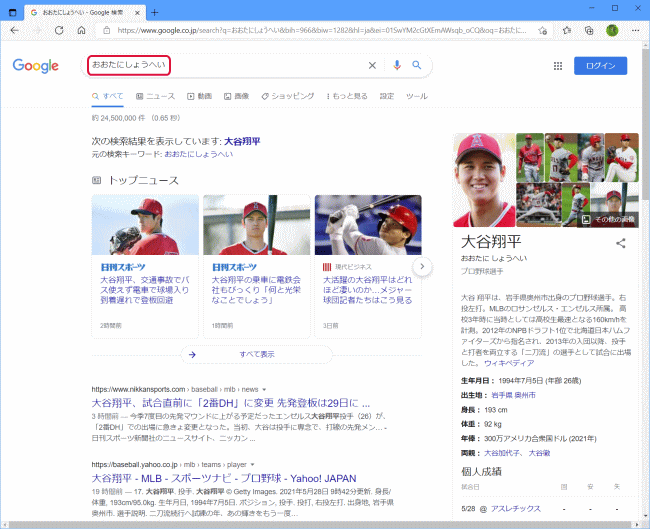
Task: Open nikkansports result 試合直前に「2番DH」に変更
Action: click(230, 403)
